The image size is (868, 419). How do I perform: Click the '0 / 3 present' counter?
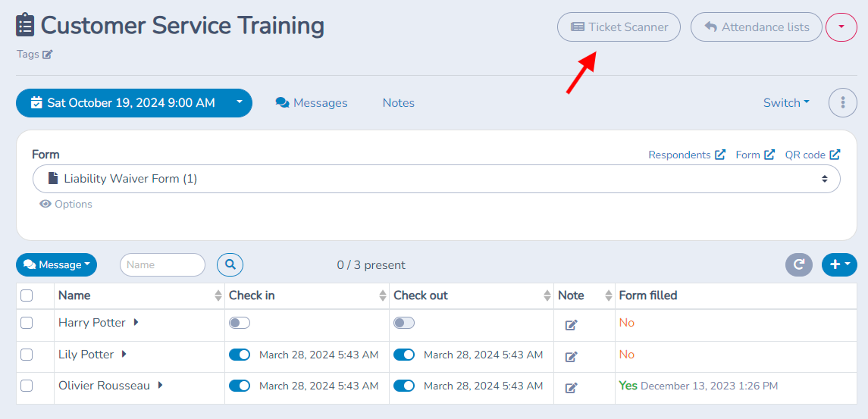point(371,265)
